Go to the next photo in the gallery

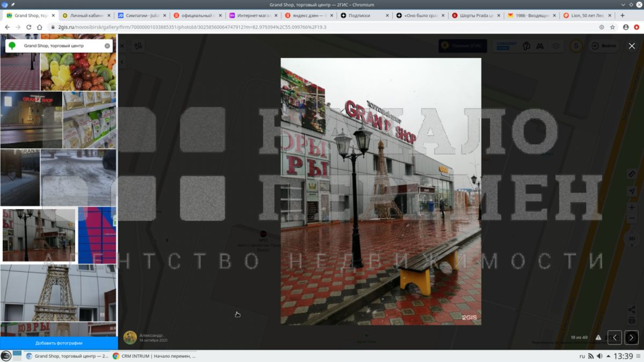coord(631,338)
